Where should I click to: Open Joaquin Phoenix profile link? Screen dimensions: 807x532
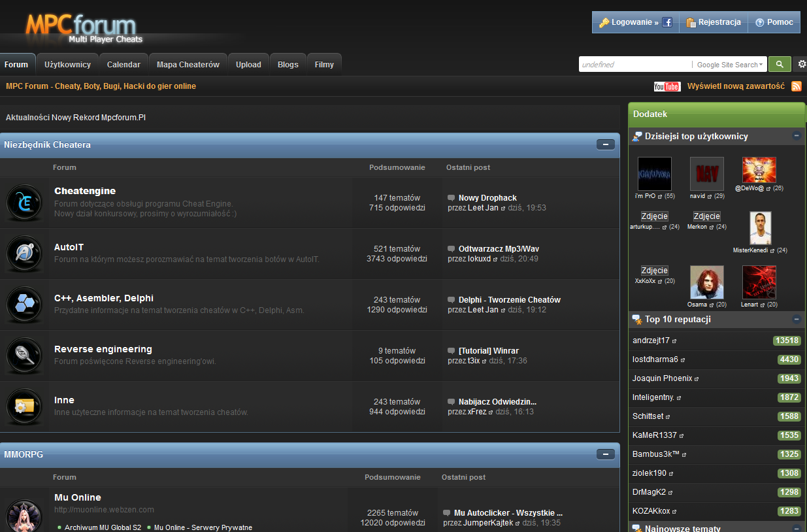tap(662, 378)
